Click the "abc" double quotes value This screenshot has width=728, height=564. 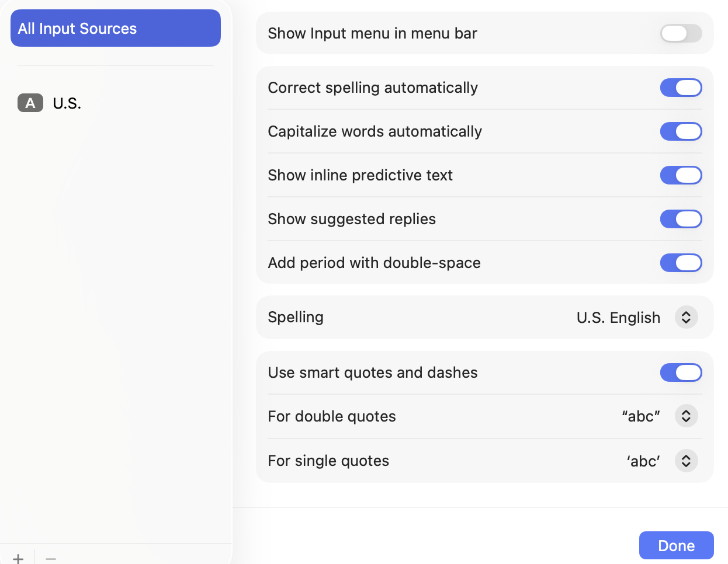pyautogui.click(x=641, y=416)
